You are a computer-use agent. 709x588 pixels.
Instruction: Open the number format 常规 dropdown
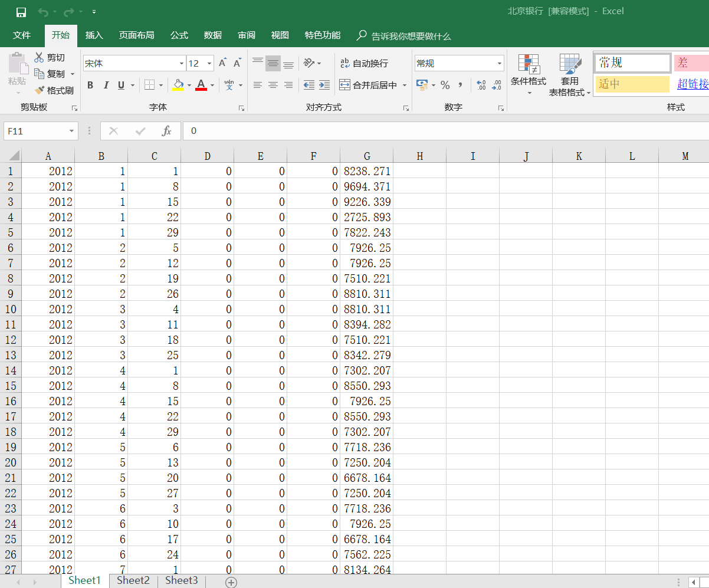tap(500, 63)
